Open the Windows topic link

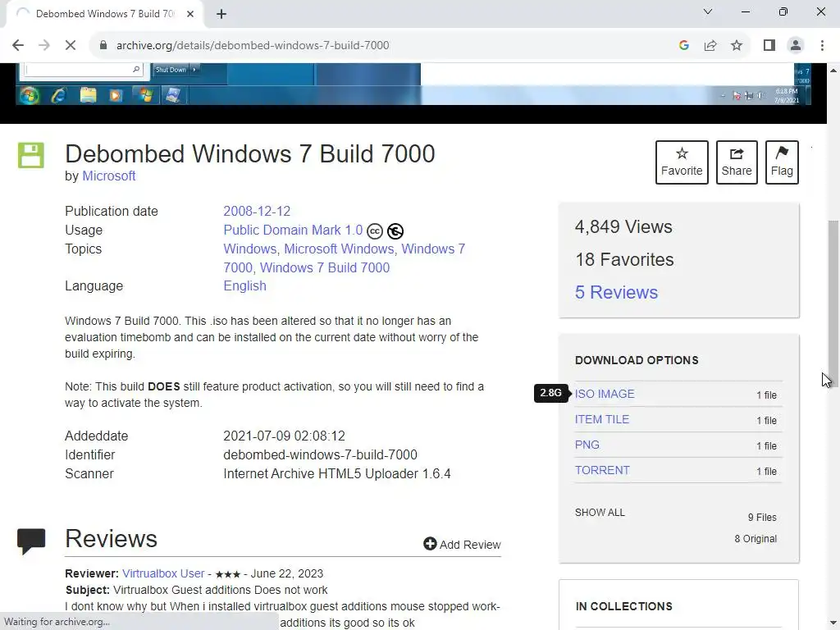point(249,249)
